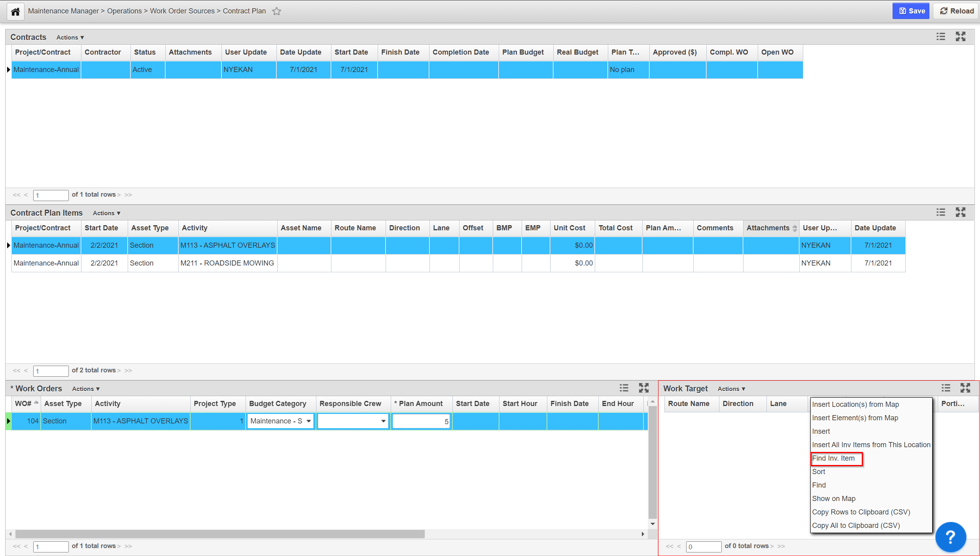Open Work Orders Actions dropdown
This screenshot has height=556, width=980.
(85, 389)
